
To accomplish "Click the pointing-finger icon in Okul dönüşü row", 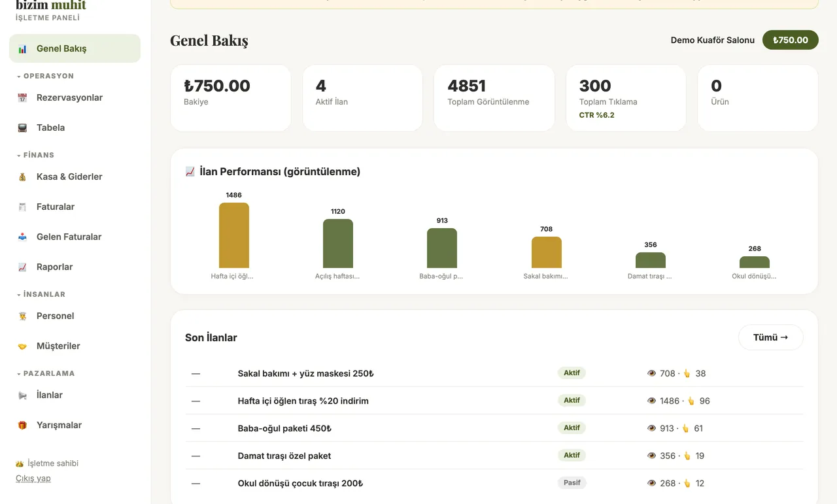I will click(x=687, y=483).
